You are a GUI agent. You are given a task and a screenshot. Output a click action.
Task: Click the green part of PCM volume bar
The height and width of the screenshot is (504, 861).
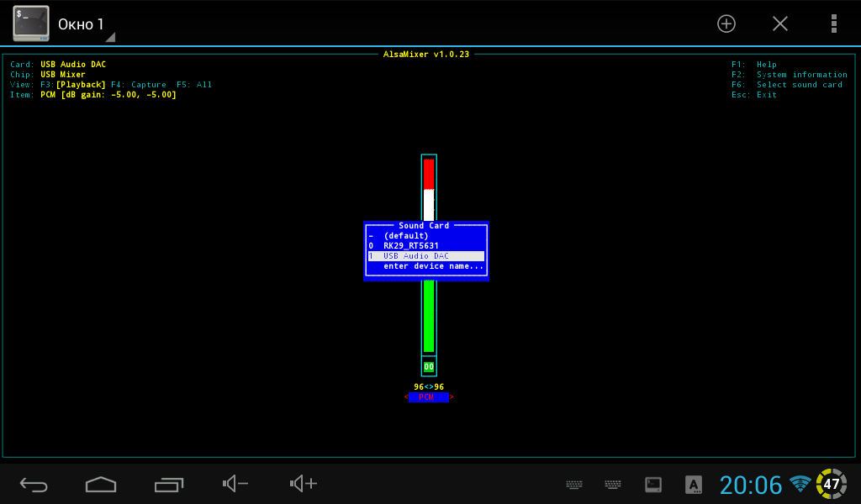coord(429,319)
